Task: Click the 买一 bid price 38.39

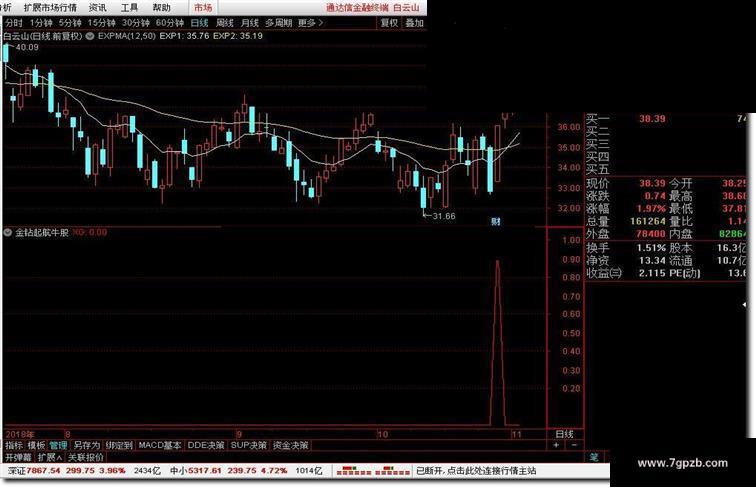Action: (652, 119)
